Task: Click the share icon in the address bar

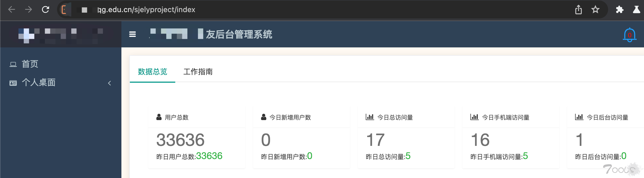Action: [578, 10]
